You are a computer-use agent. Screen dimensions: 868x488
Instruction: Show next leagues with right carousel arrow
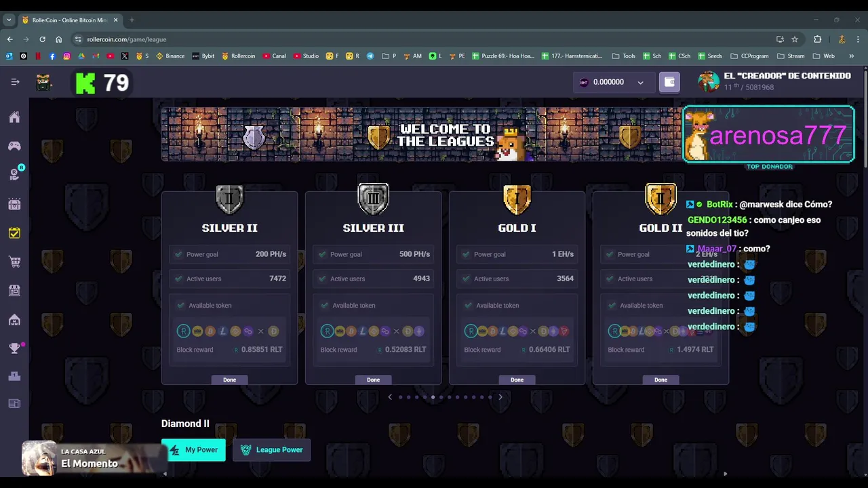tap(500, 397)
